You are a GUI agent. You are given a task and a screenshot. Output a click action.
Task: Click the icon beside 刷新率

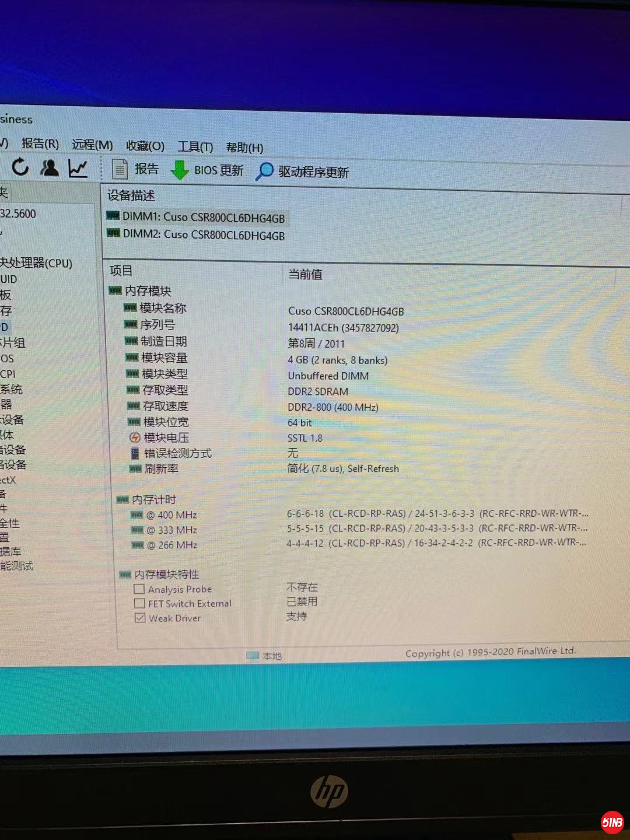(x=135, y=468)
